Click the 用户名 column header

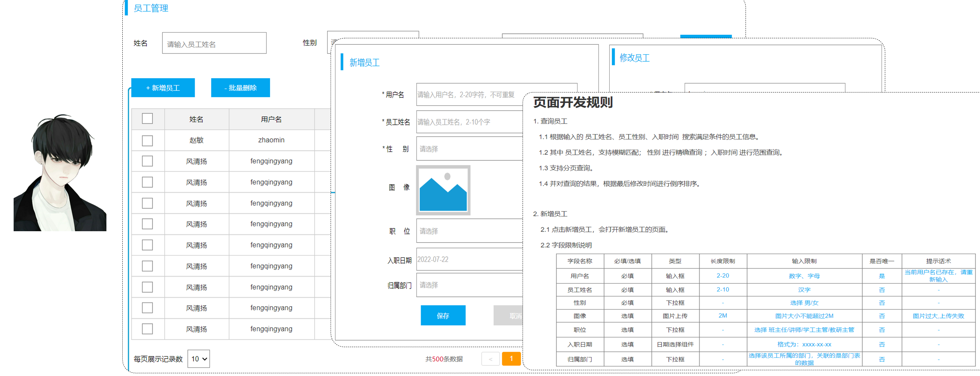271,119
